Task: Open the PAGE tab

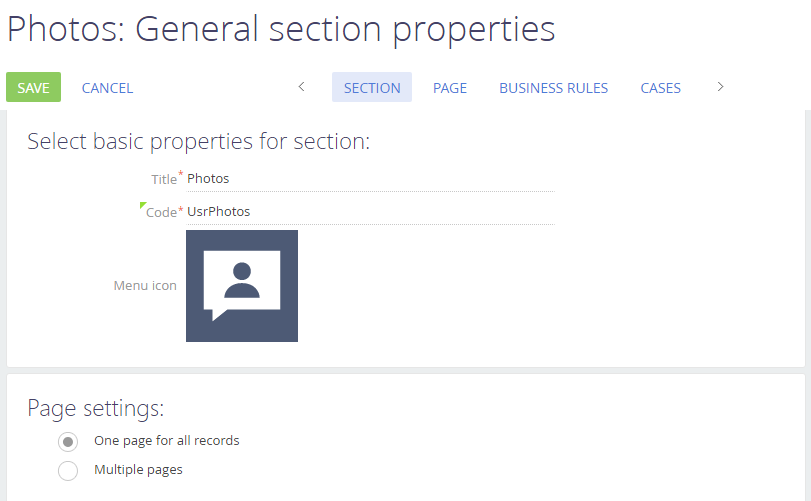Action: pyautogui.click(x=450, y=88)
